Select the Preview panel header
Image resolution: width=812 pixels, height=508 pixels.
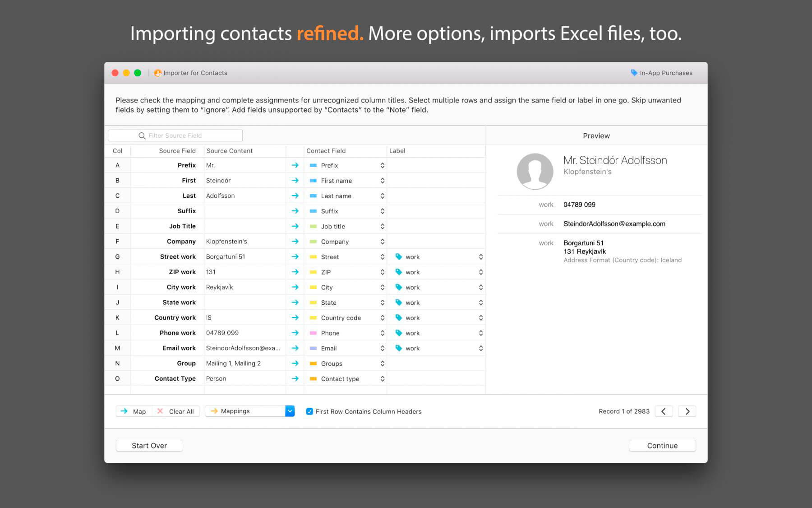596,135
